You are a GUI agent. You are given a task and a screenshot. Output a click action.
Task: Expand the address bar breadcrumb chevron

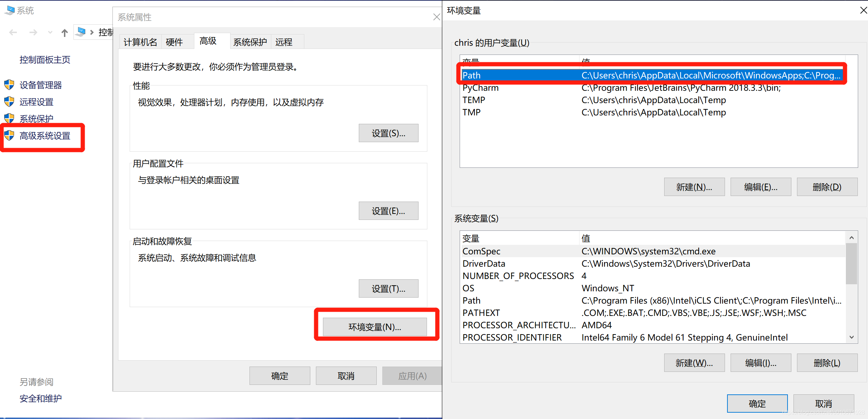(92, 32)
